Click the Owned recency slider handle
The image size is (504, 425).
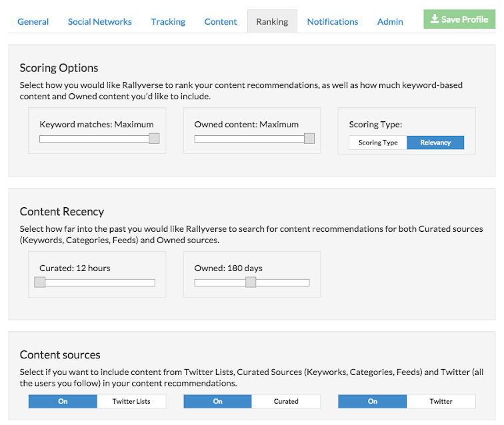click(251, 282)
